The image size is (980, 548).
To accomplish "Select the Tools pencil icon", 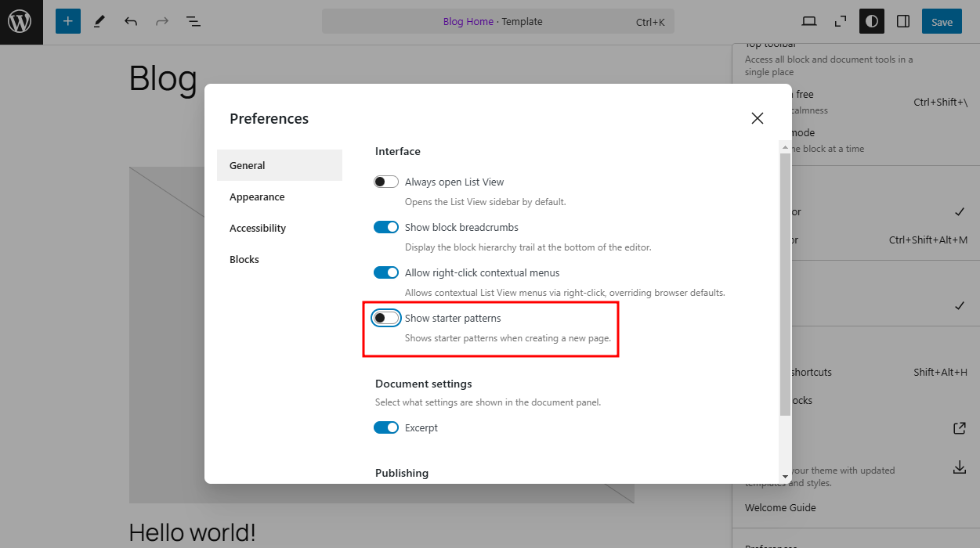I will tap(99, 21).
